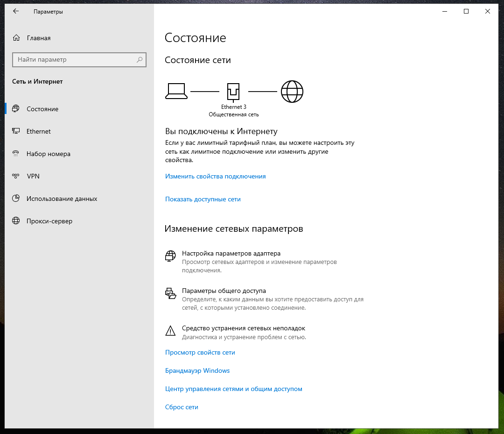This screenshot has width=504, height=434.
Task: Select the Использование данных pie chart icon
Action: [16, 198]
